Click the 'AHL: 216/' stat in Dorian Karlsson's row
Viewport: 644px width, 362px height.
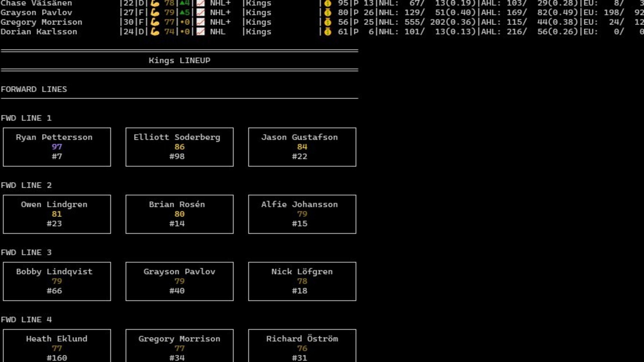click(x=504, y=32)
